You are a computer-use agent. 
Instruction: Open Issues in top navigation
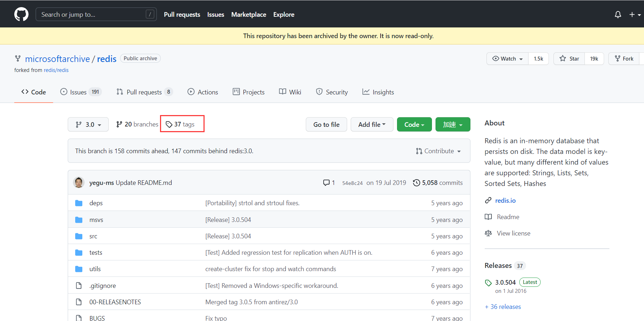[x=216, y=15]
